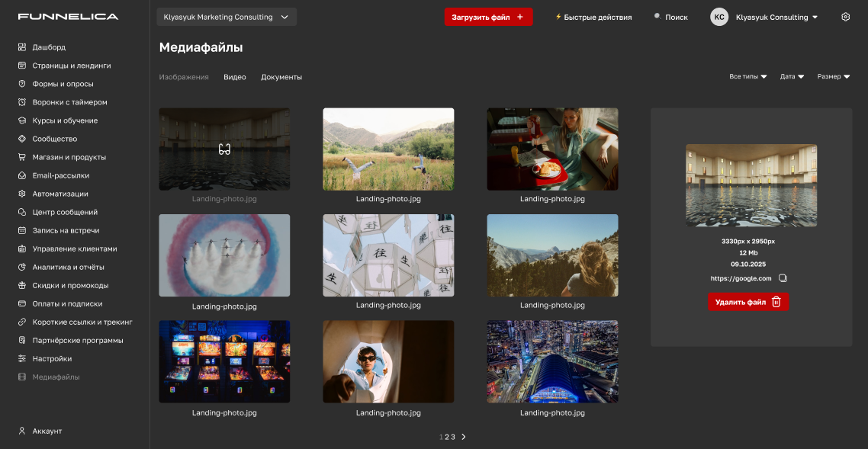This screenshot has height=449, width=868.
Task: Switch to the Документы tab
Action: coord(281,78)
